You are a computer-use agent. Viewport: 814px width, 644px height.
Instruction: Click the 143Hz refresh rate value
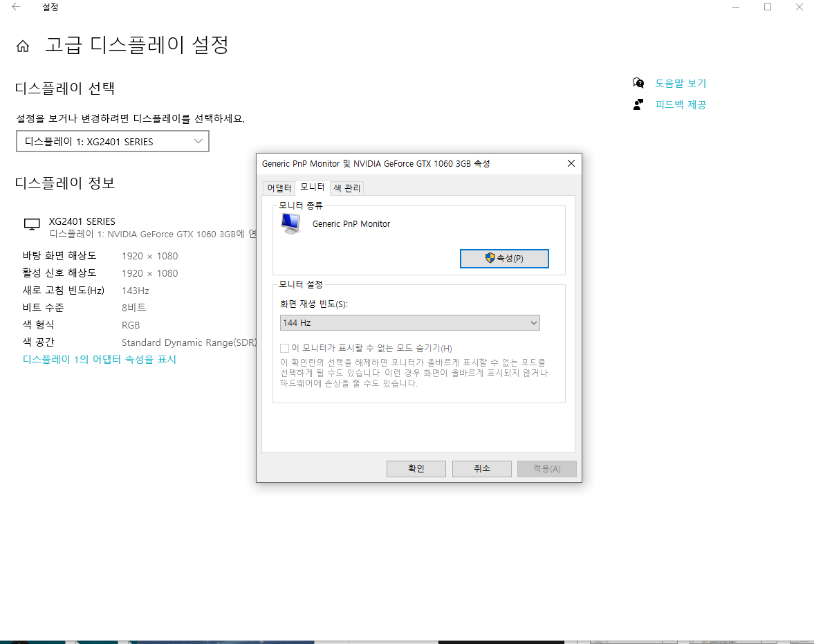click(136, 291)
